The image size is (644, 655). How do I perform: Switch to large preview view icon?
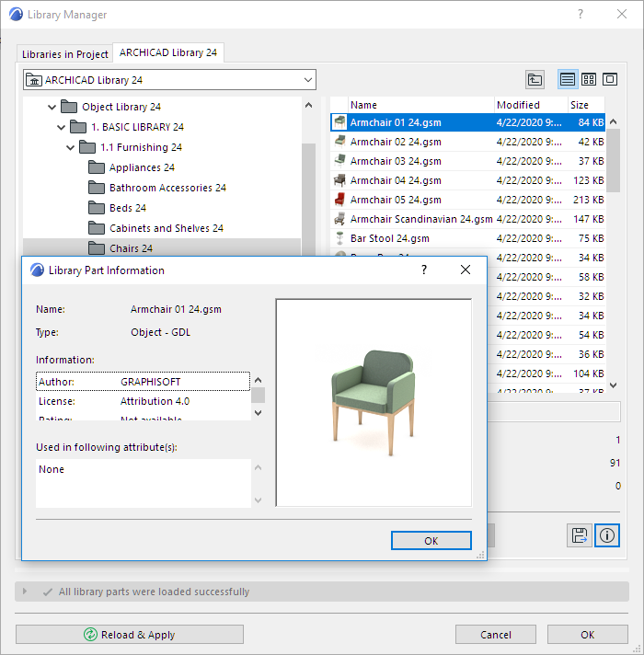click(x=610, y=79)
